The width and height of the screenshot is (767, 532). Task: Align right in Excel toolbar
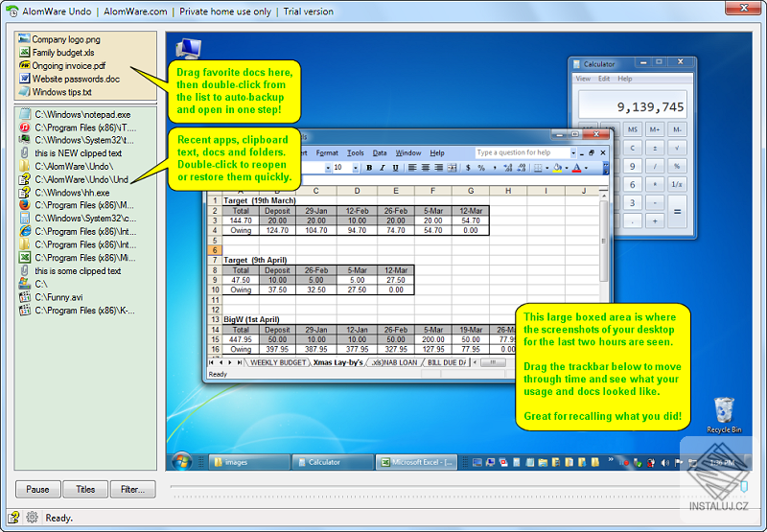click(x=439, y=168)
